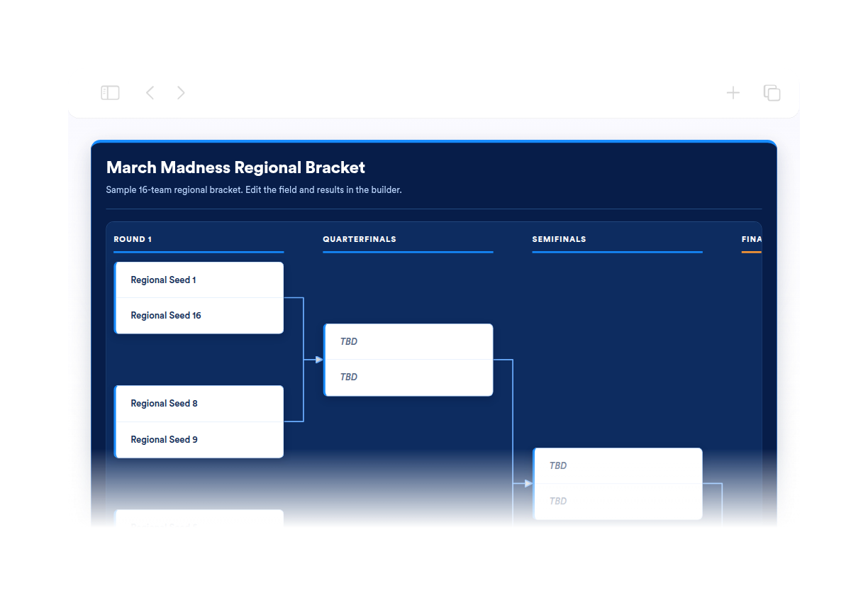Open a new tab with plus icon

coord(733,93)
